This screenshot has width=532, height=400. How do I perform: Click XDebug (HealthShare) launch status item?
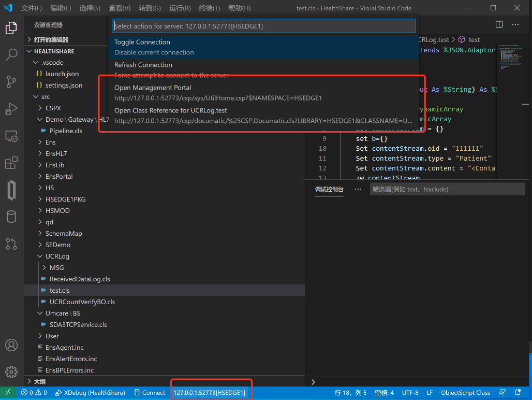tap(90, 393)
